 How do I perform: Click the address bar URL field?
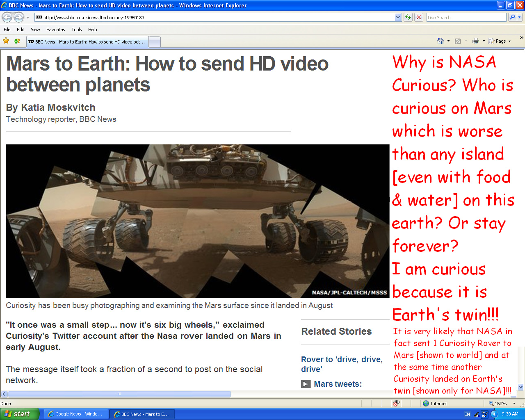point(215,17)
